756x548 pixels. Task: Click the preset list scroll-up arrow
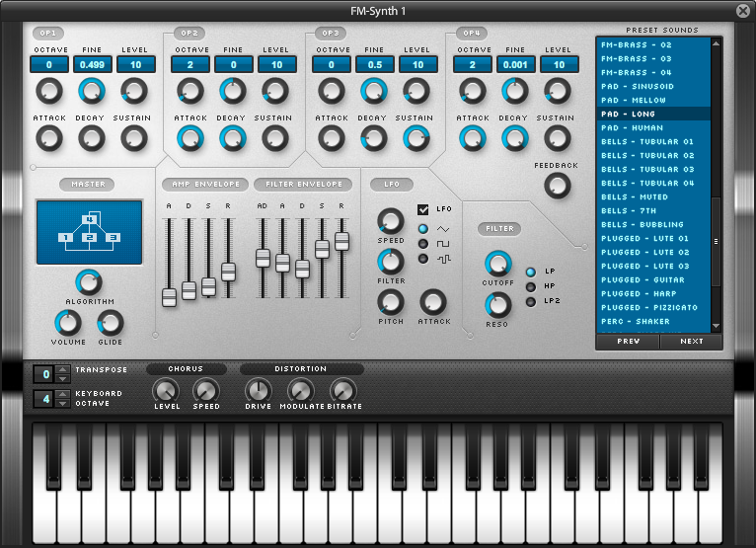(x=716, y=43)
